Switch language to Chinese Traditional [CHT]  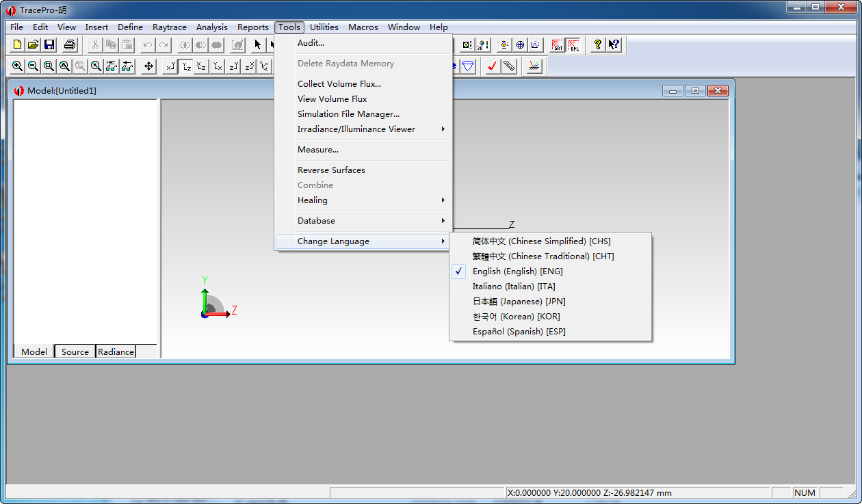[x=550, y=256]
